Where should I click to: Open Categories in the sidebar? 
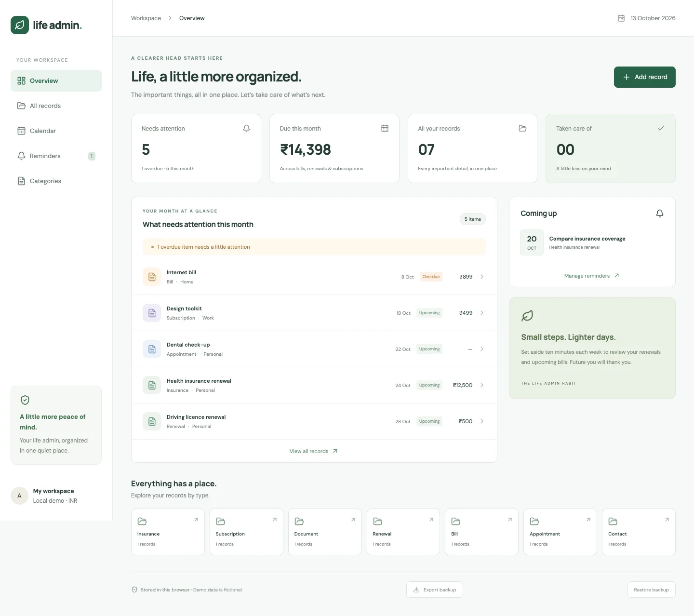(56, 181)
